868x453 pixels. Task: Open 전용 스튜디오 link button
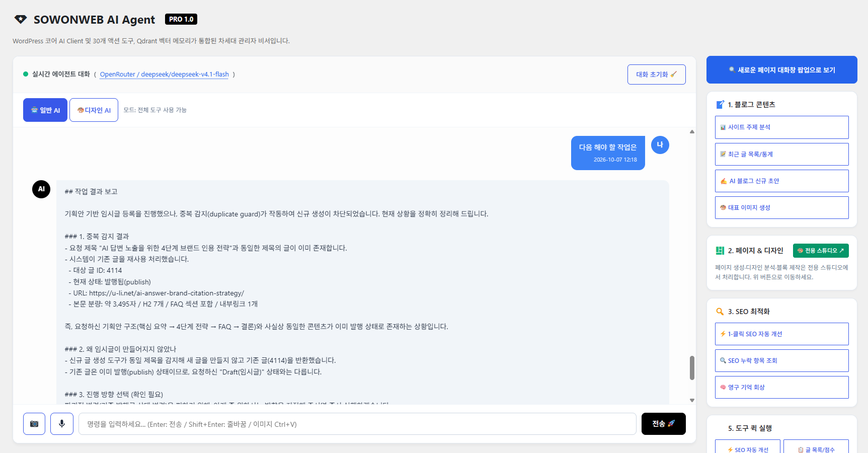(821, 251)
